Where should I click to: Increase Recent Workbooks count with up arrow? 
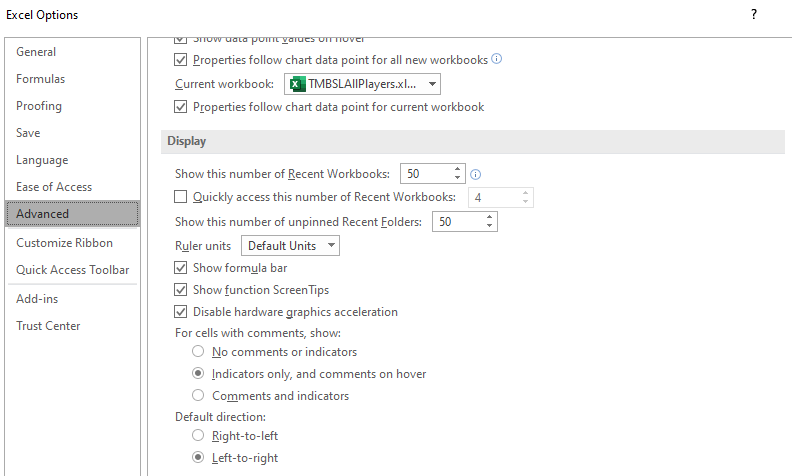pyautogui.click(x=457, y=169)
